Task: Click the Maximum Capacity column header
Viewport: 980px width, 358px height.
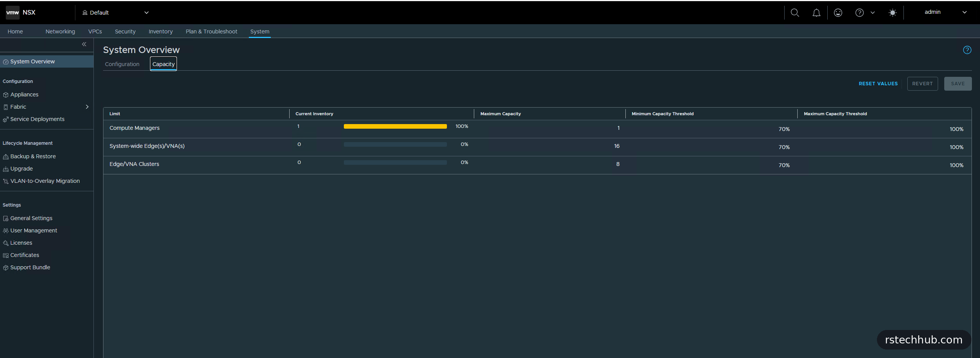Action: pos(500,114)
